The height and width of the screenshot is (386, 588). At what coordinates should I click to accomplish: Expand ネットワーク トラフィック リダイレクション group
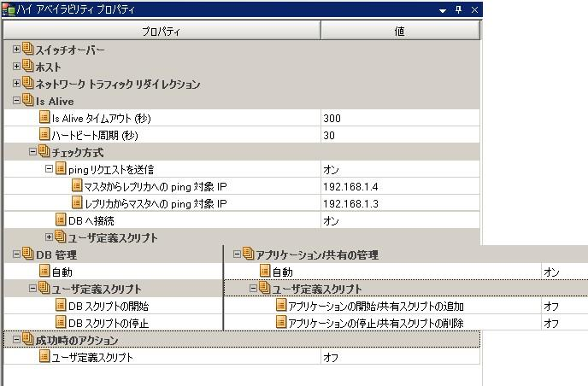(16, 83)
